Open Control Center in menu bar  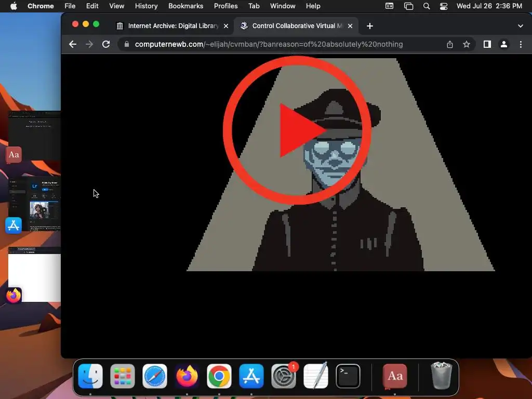[x=444, y=6]
